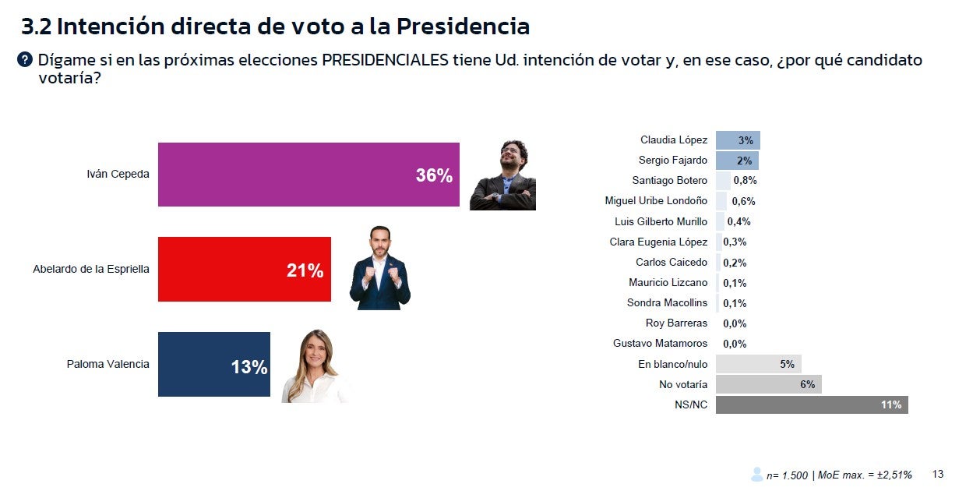Viewport: 980px width, 498px height.
Task: Click the page number 13
Action: tap(937, 474)
